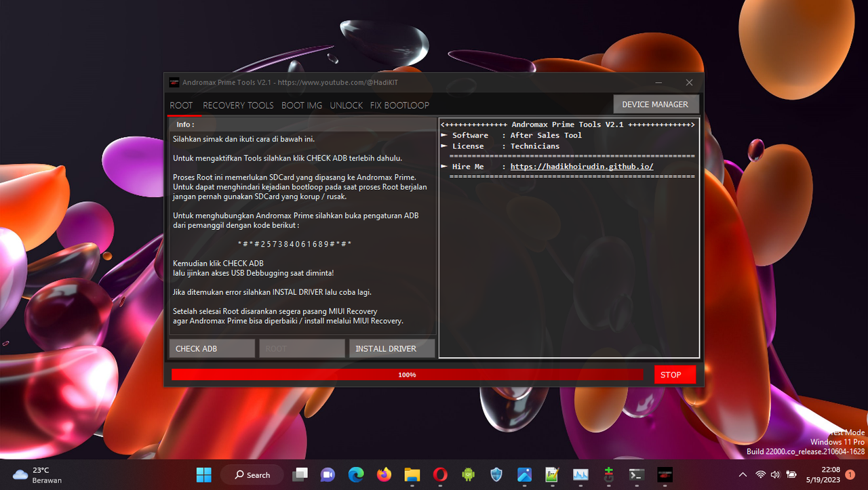Image resolution: width=868 pixels, height=490 pixels.
Task: Launch the Android ADB tool from the taskbar
Action: click(468, 474)
